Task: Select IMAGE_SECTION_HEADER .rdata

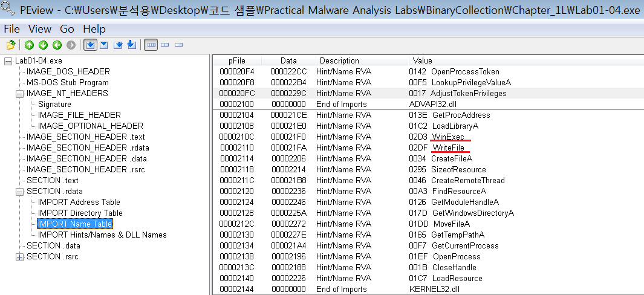Action: pos(88,148)
